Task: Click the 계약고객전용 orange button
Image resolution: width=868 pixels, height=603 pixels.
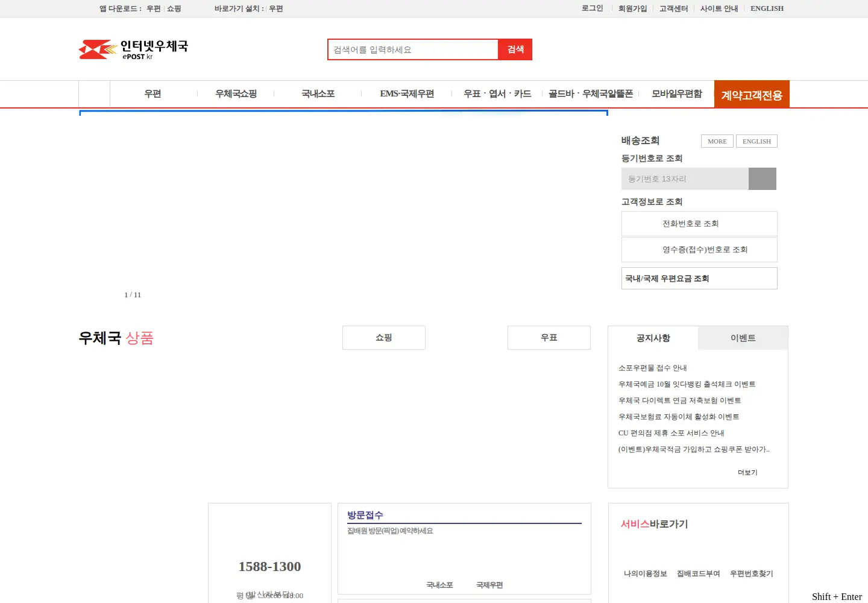Action: 752,95
